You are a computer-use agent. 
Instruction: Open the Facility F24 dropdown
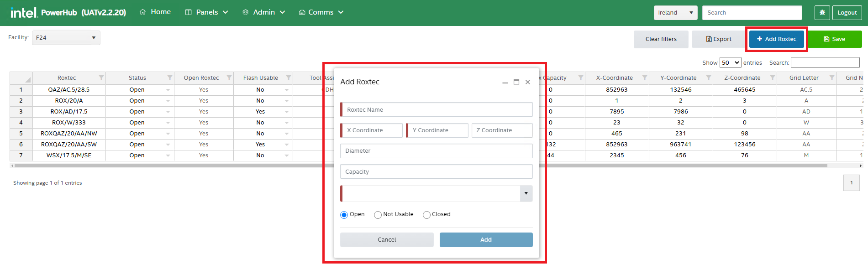pyautogui.click(x=66, y=38)
